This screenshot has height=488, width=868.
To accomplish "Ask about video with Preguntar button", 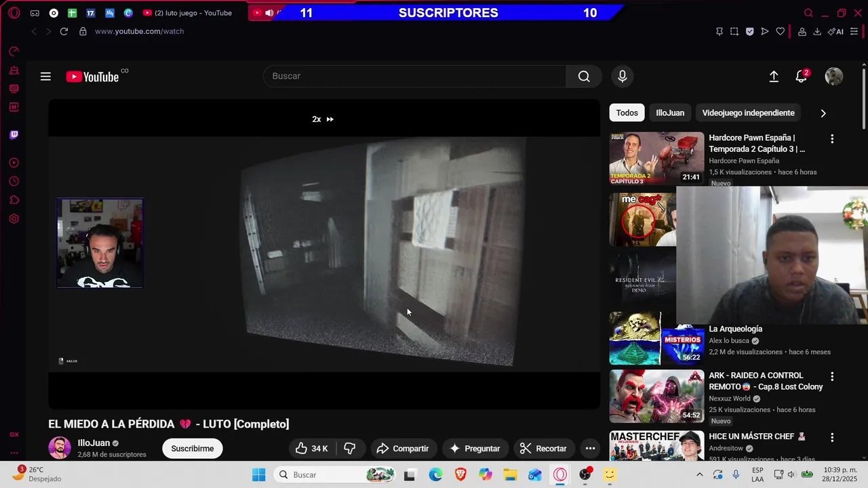I will tap(475, 449).
